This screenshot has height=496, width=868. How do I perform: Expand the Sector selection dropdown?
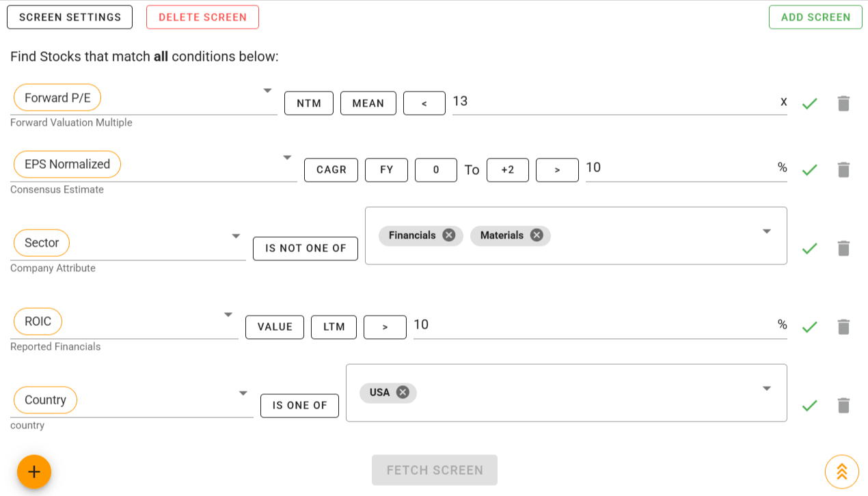pos(765,232)
